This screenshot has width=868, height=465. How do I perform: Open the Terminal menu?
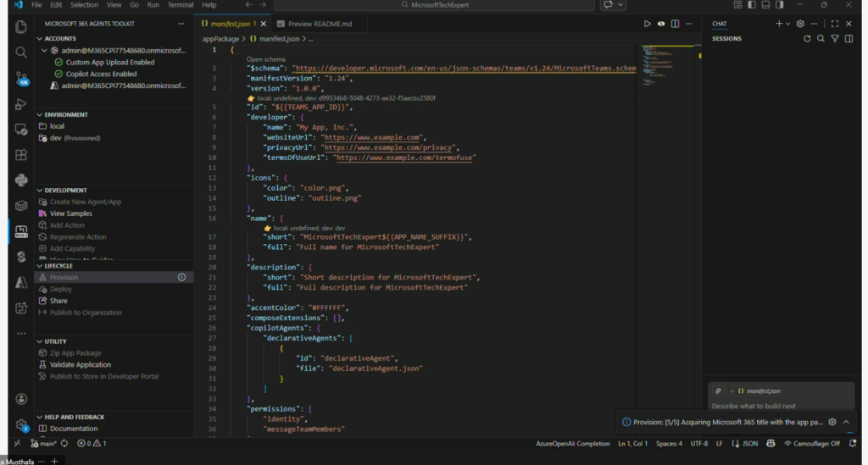(180, 5)
